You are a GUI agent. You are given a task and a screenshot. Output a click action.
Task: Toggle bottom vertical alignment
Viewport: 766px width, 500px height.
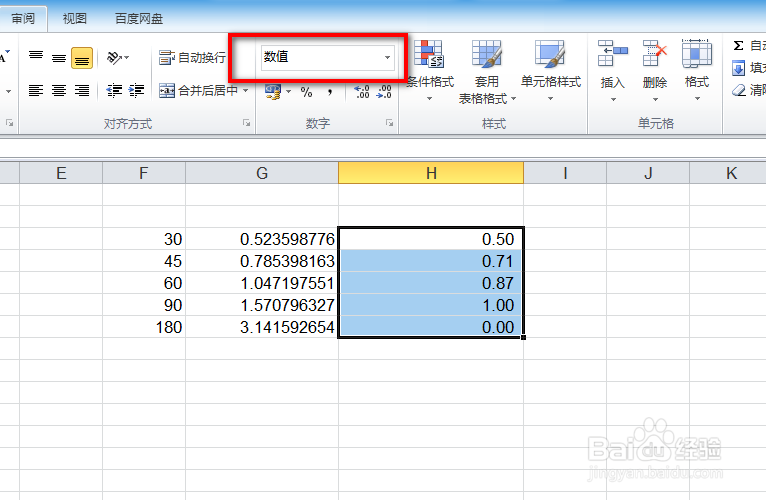click(x=82, y=58)
